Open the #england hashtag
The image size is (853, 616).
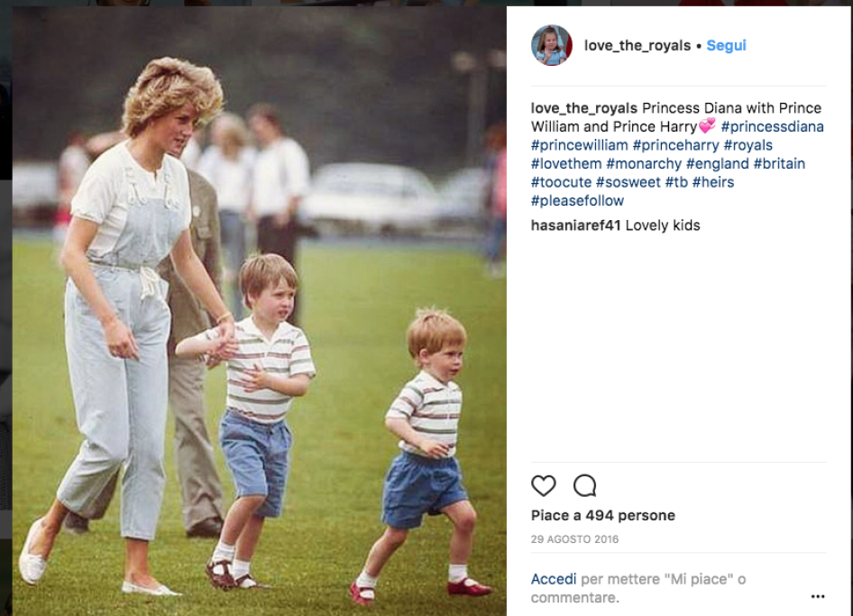click(717, 164)
